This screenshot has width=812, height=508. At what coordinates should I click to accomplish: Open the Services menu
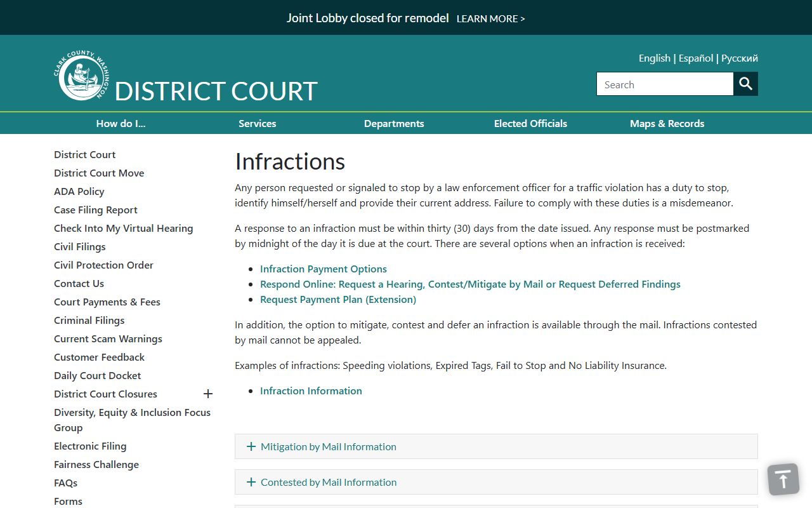pos(258,123)
